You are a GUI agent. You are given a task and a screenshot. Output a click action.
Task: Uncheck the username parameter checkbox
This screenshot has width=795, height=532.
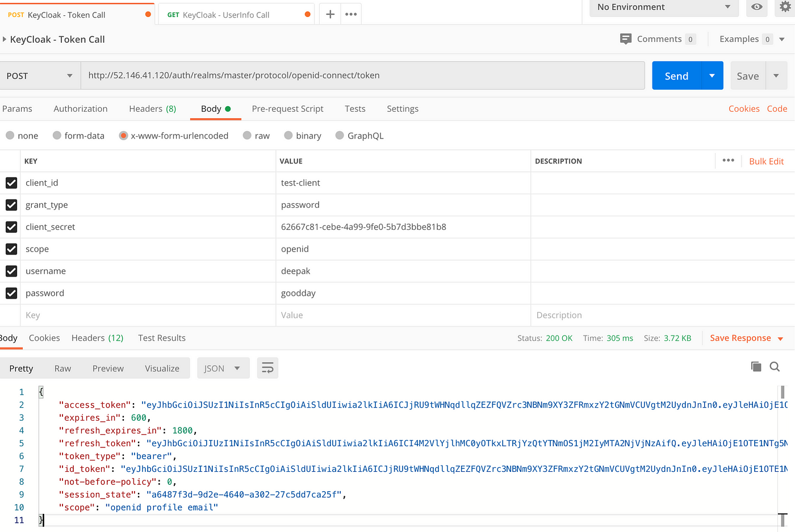coord(11,271)
